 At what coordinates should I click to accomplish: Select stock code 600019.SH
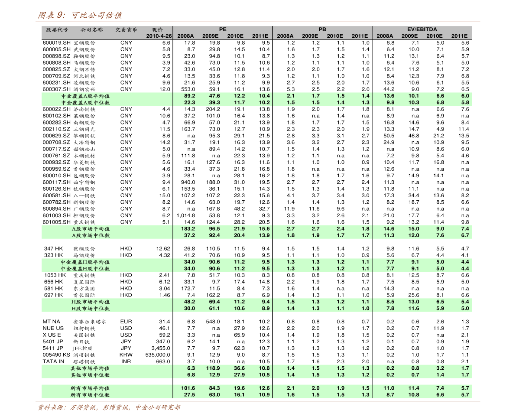click(57, 43)
